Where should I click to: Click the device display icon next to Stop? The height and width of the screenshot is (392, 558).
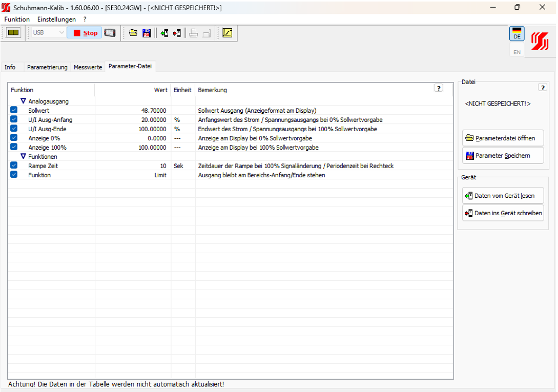tap(110, 33)
